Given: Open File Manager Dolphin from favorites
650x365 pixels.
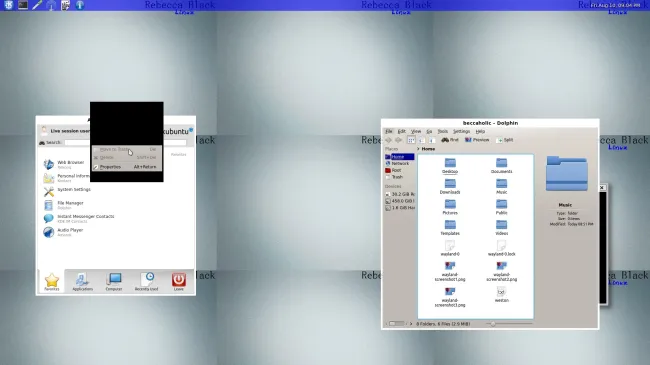Looking at the screenshot, I should point(63,205).
